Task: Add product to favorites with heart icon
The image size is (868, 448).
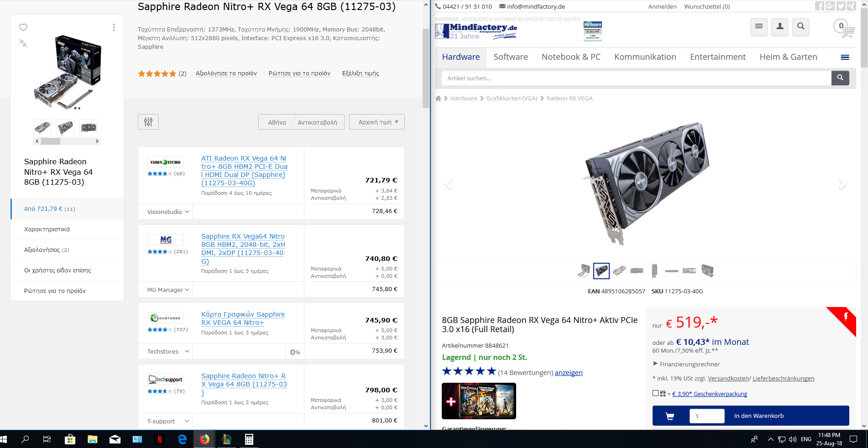Action: click(23, 27)
